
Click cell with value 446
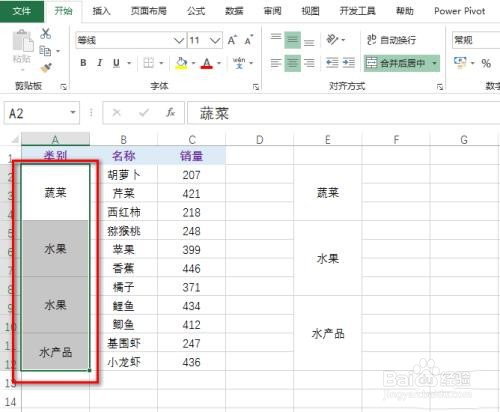191,268
